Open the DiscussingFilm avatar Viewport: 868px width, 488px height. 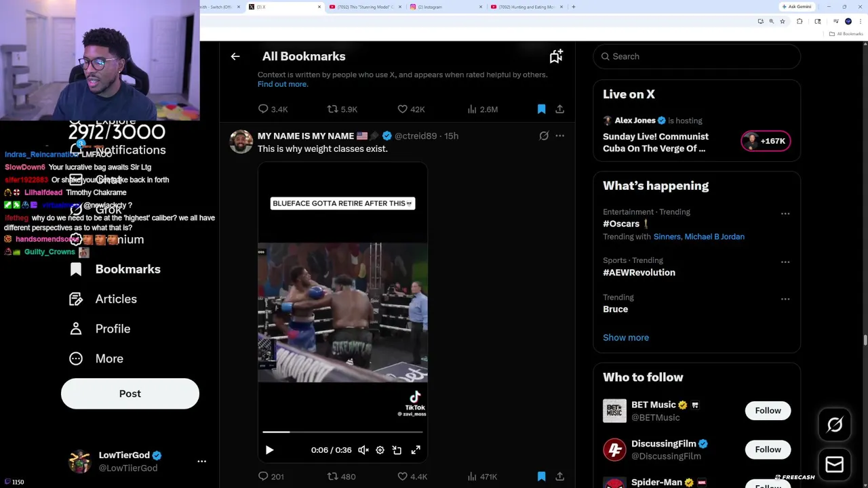[614, 450]
